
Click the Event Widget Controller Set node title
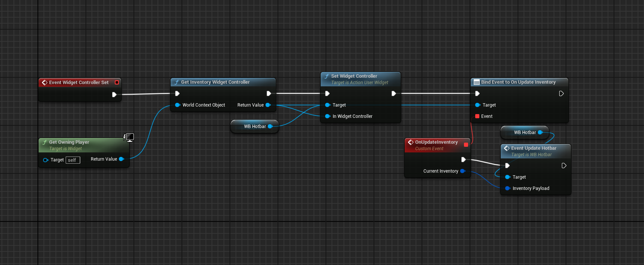[x=79, y=83]
